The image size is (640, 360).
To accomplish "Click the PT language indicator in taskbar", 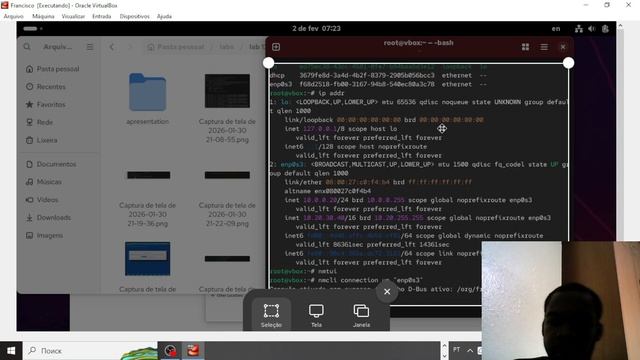I will pyautogui.click(x=456, y=350).
